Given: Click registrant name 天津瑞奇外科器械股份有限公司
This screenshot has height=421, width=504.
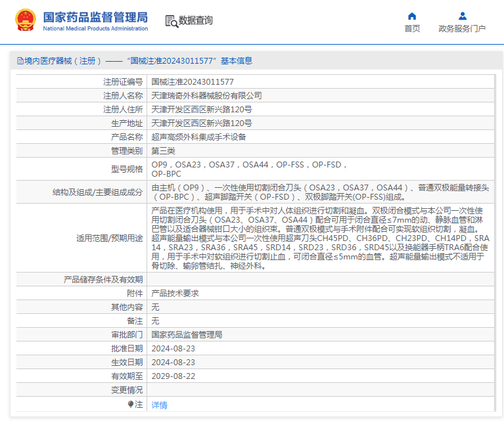Looking at the screenshot, I should tap(207, 96).
